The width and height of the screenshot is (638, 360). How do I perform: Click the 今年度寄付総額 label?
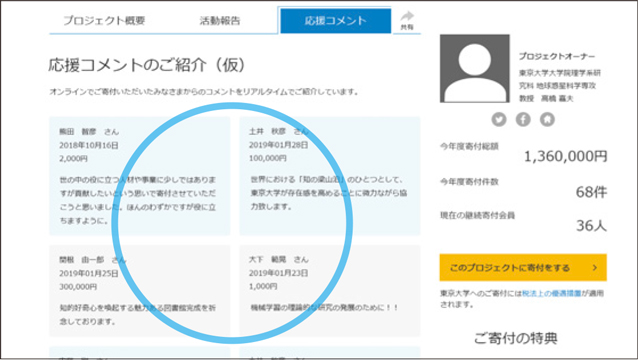pyautogui.click(x=469, y=146)
